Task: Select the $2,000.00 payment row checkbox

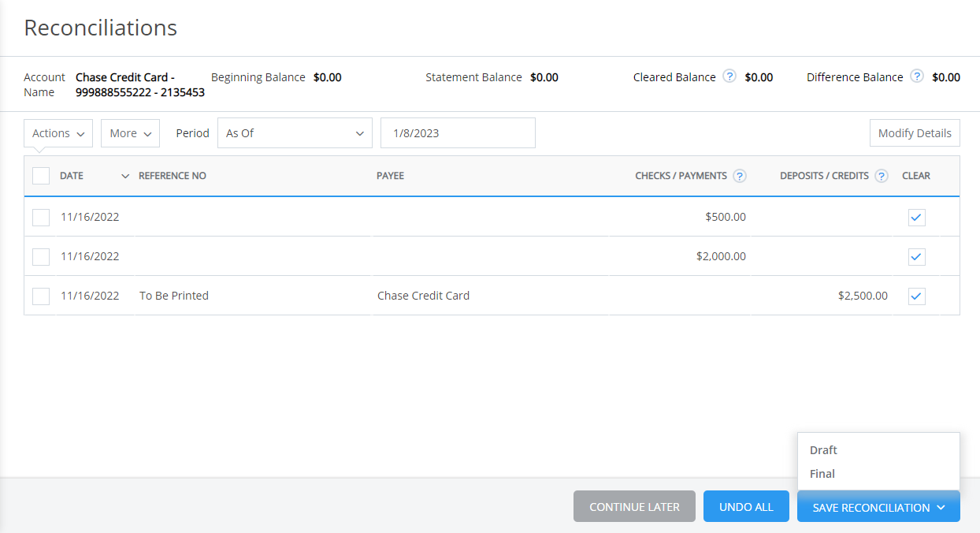Action: coord(41,256)
